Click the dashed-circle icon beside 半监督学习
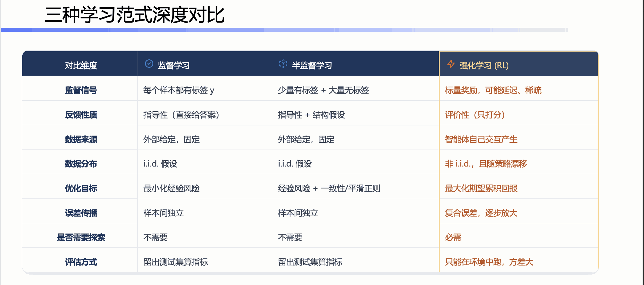Image resolution: width=644 pixels, height=285 pixels. 283,64
